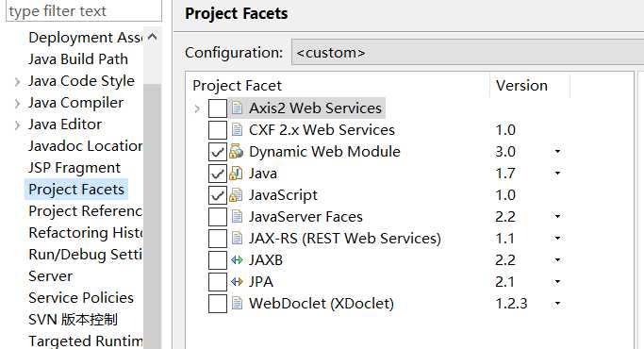Click the Java facet icon
The width and height of the screenshot is (644, 349).
(x=236, y=174)
